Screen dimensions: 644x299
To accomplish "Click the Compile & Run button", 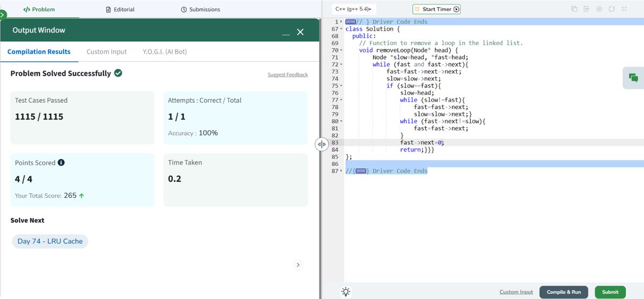I will pos(563,292).
